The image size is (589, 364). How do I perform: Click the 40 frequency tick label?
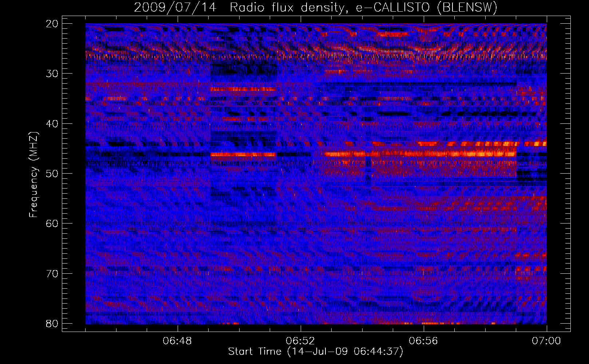click(52, 123)
